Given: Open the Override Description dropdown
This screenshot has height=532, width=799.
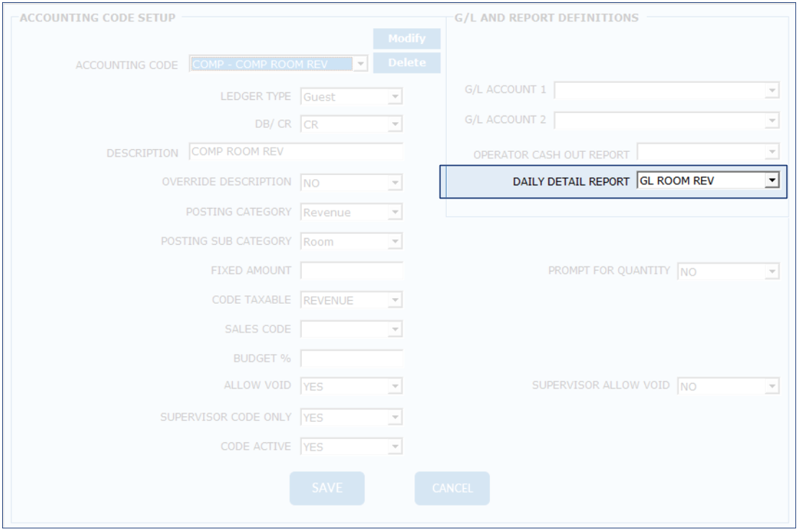Looking at the screenshot, I should click(x=394, y=183).
